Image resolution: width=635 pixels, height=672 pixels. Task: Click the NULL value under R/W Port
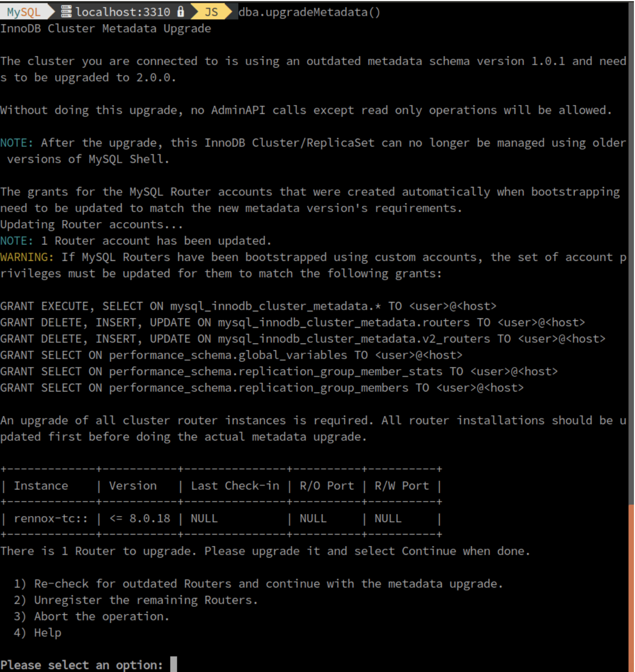click(388, 519)
